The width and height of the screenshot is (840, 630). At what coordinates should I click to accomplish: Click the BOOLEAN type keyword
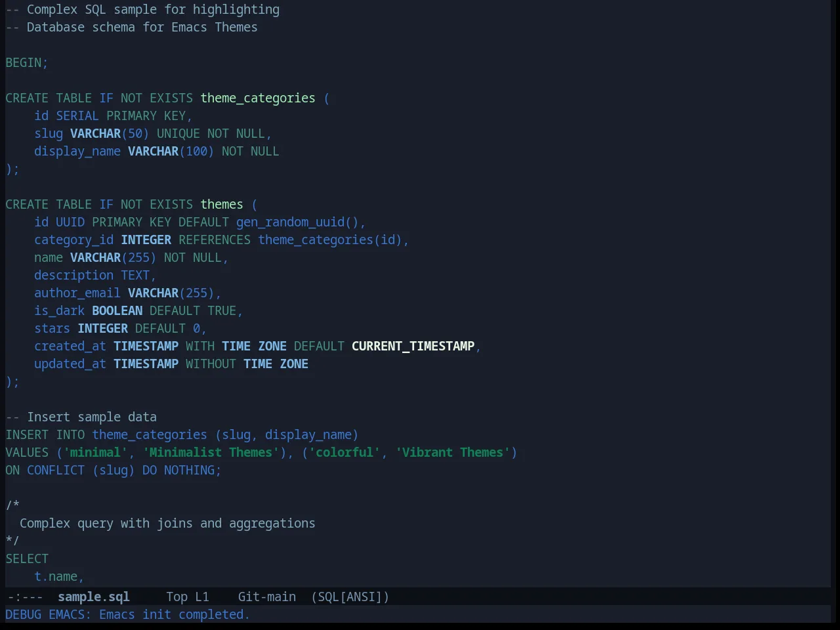pos(117,310)
